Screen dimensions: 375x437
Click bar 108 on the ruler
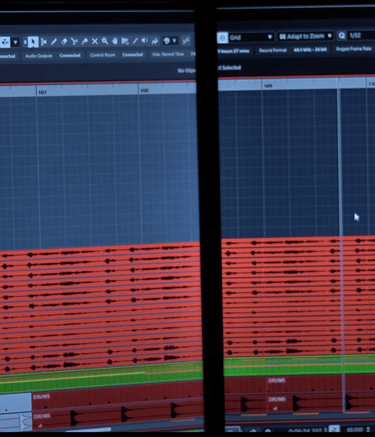144,90
